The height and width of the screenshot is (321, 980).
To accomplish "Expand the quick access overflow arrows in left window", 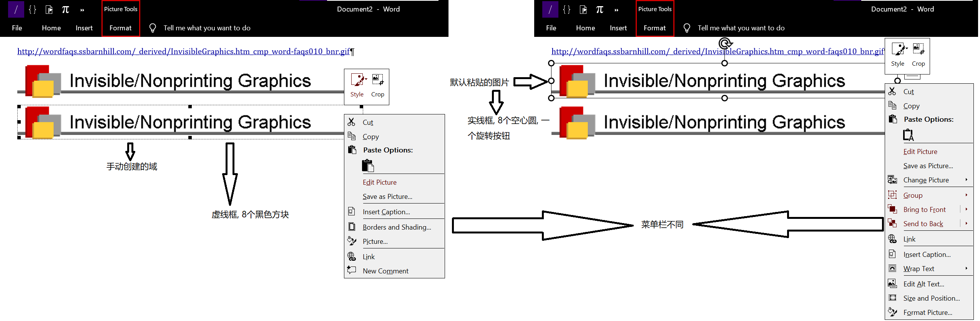I will tap(82, 10).
